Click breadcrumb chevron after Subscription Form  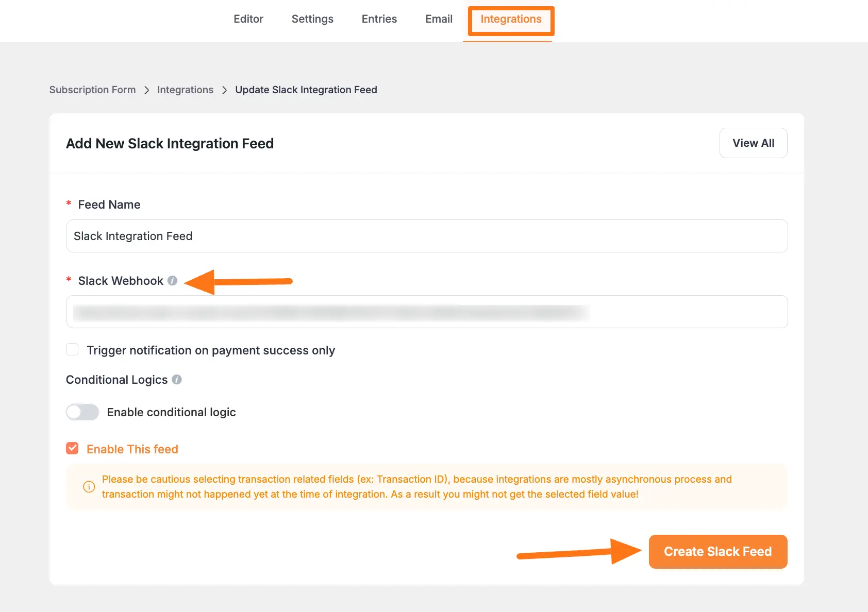click(x=147, y=90)
